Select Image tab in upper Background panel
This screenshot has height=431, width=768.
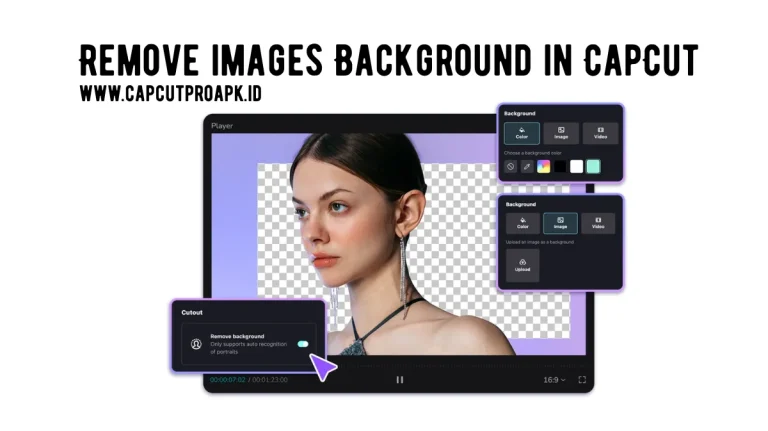[x=561, y=133]
